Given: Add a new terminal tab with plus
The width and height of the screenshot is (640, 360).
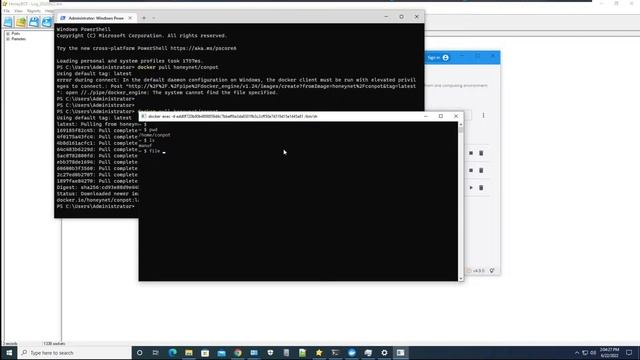Looking at the screenshot, I should point(144,18).
